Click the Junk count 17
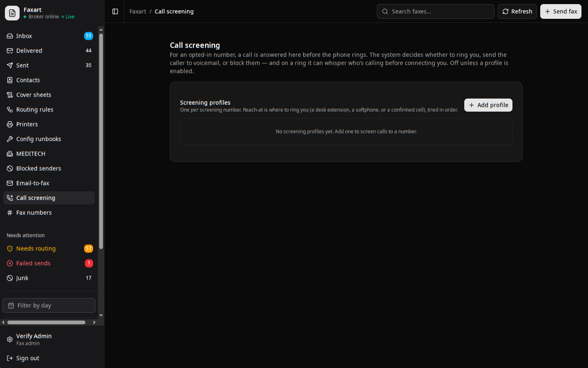Image resolution: width=588 pixels, height=368 pixels. pyautogui.click(x=89, y=278)
